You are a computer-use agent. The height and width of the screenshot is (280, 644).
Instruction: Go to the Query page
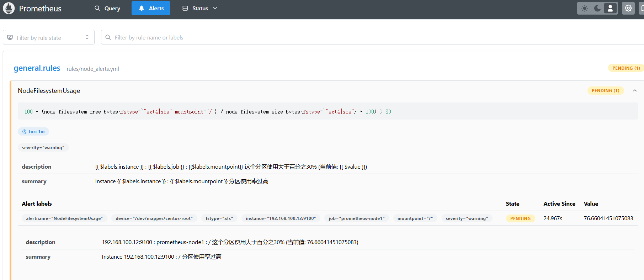[x=107, y=8]
